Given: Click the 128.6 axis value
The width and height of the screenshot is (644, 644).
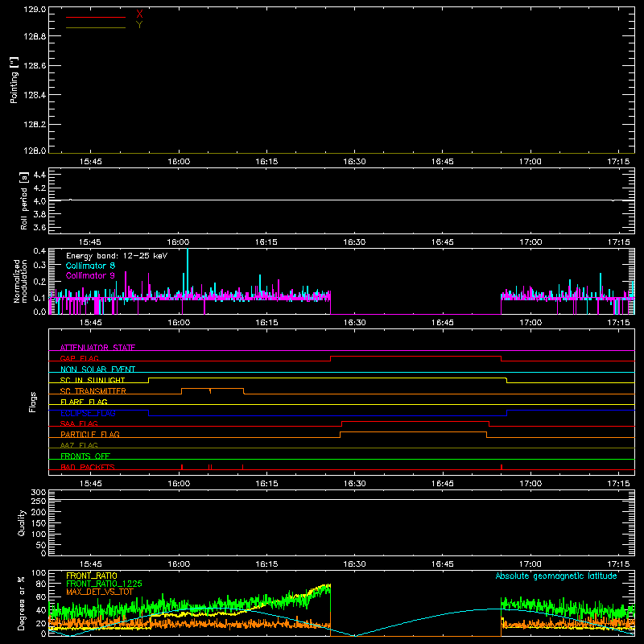Looking at the screenshot, I should coord(35,66).
